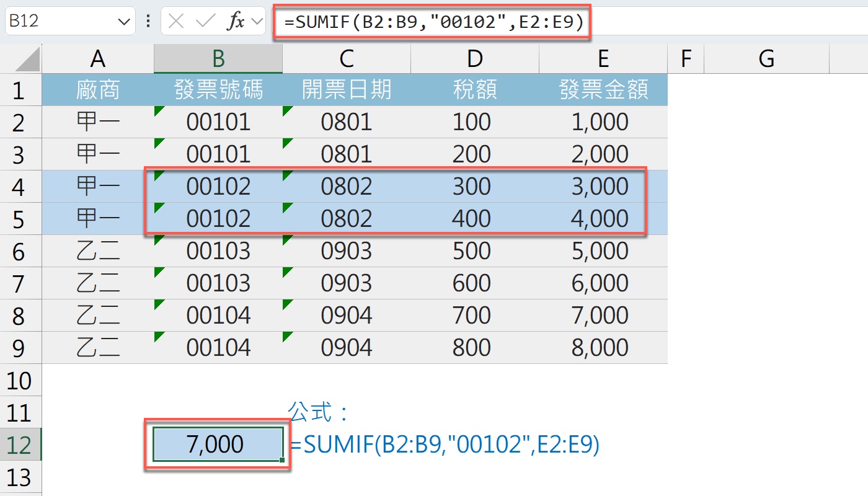Viewport: 868px width, 496px height.
Task: Select result cell B12 showing 7,000
Action: coord(218,445)
